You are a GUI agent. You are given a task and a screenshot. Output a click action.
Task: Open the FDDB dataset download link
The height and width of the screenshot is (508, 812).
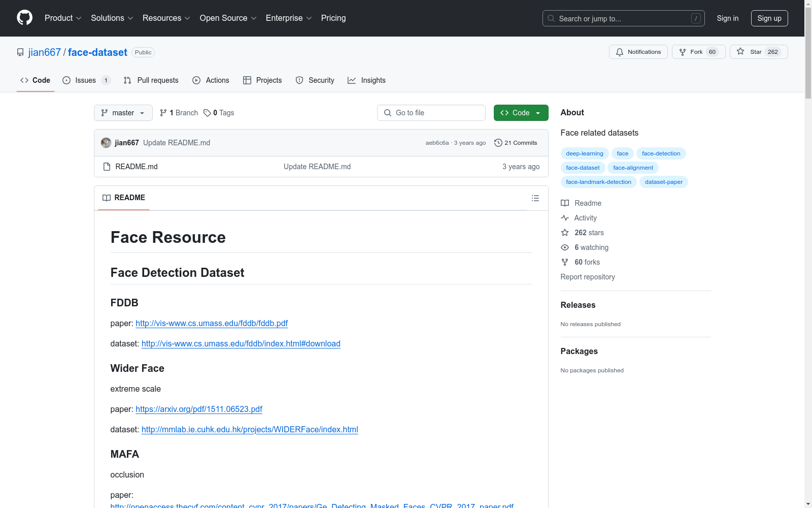tap(241, 343)
